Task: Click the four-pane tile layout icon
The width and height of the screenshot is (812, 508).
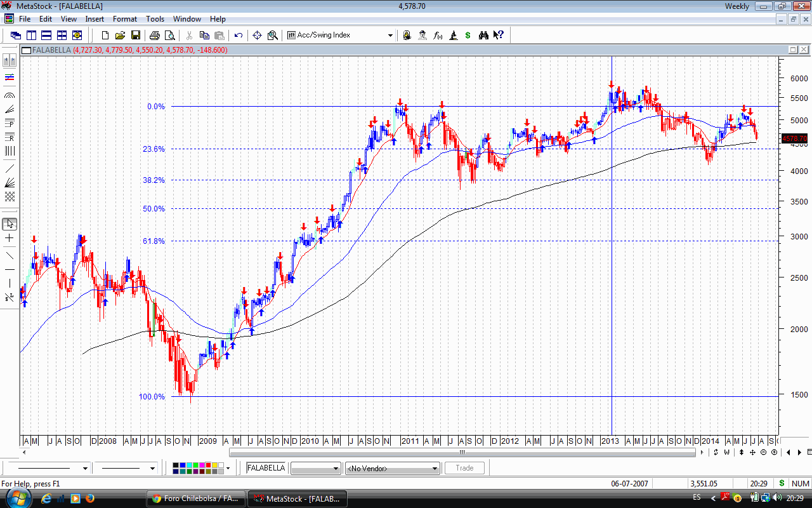Action: tap(62, 35)
